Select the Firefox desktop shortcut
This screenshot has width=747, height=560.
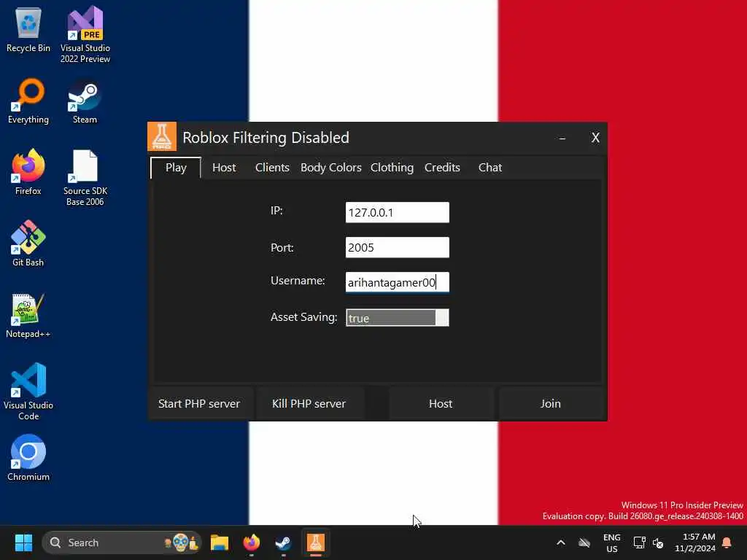coord(28,172)
